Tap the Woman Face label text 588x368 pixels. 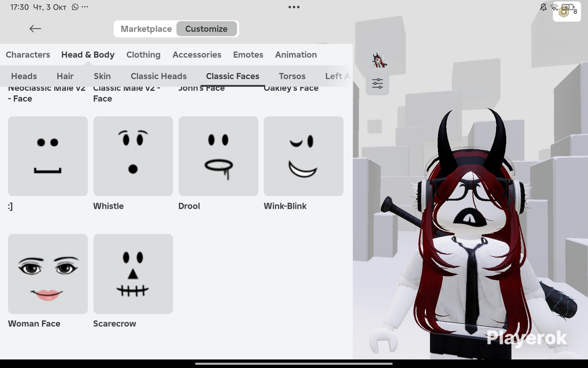pyautogui.click(x=34, y=324)
